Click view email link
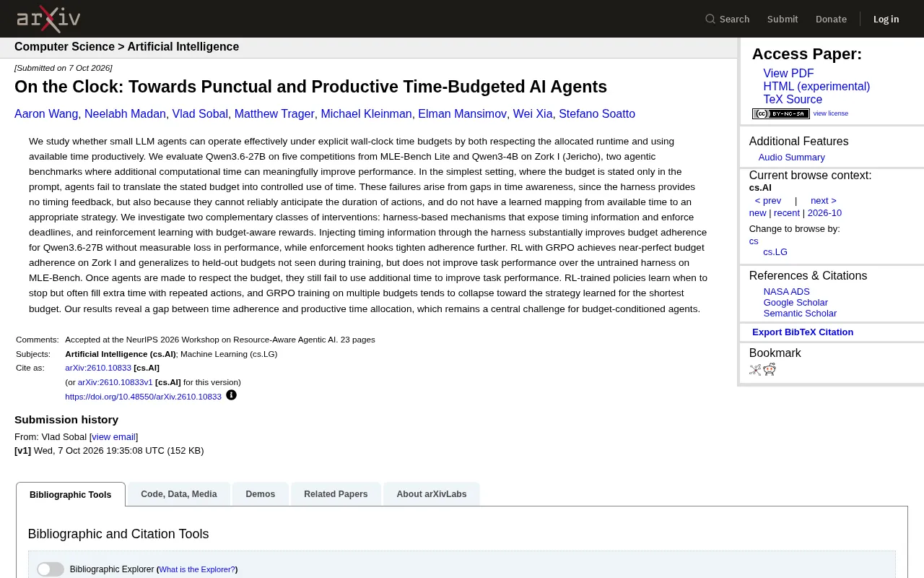 click(113, 437)
